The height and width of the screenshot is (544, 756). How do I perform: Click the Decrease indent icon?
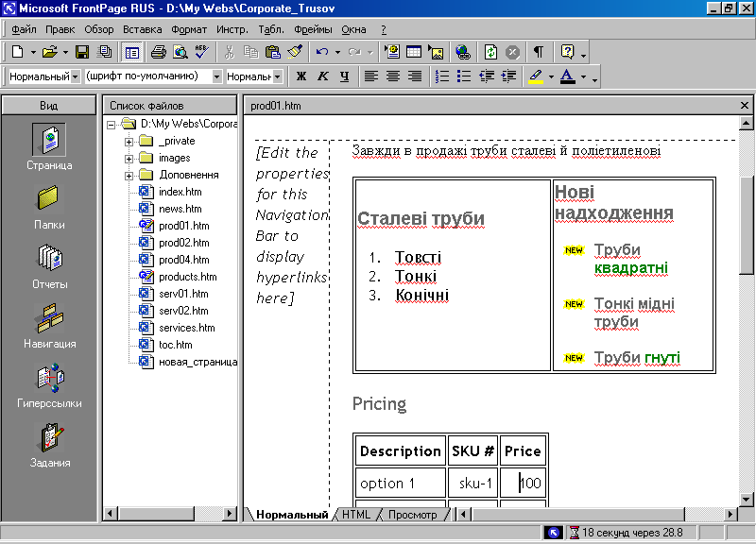[486, 76]
